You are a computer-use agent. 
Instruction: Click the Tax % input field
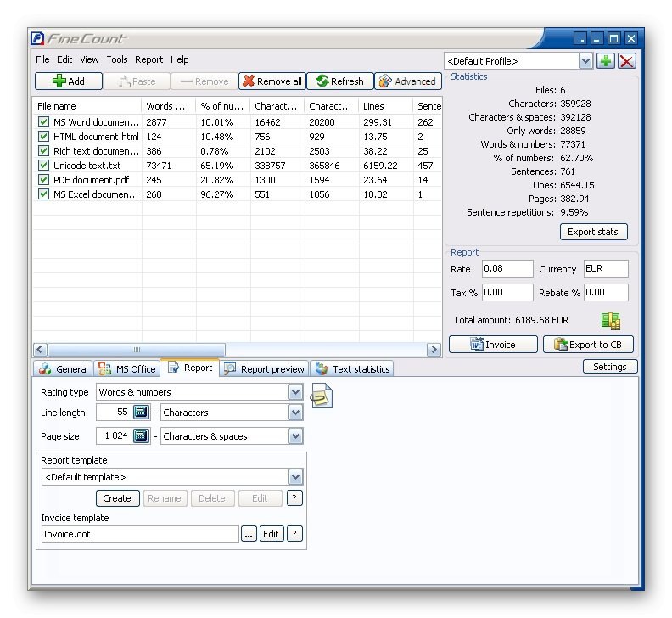[507, 293]
